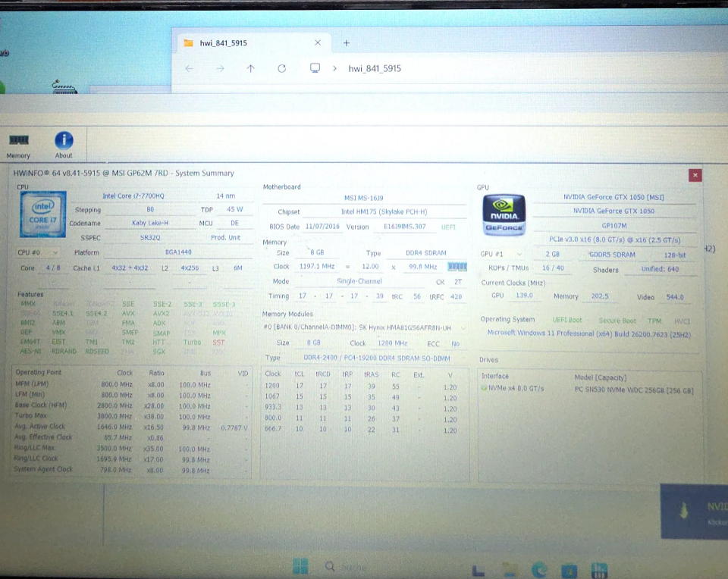
Task: Click the Turbo Max operating point row
Action: coord(131,416)
